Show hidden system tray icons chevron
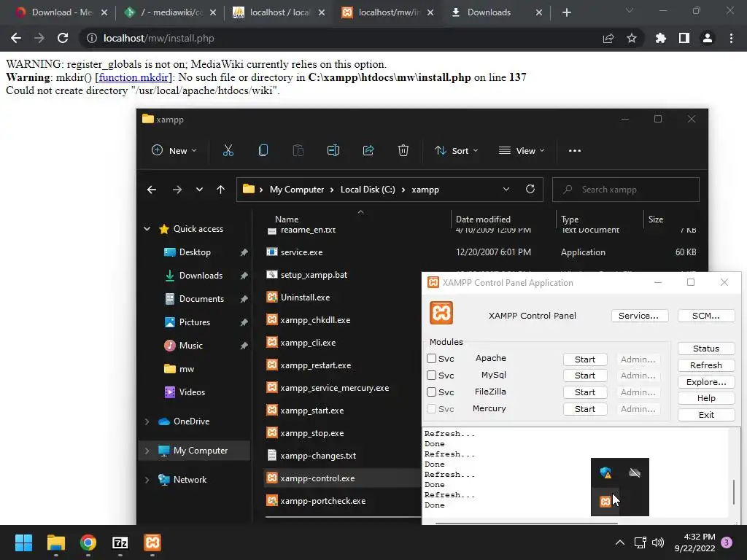Viewport: 747px width, 560px height. 620,542
